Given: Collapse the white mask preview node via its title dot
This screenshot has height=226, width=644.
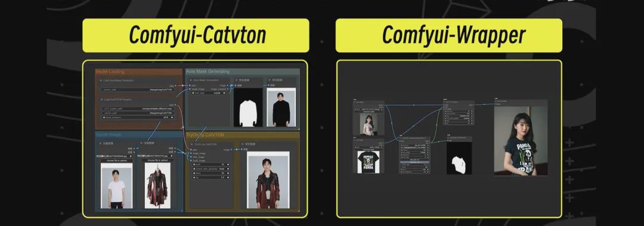Looking at the screenshot, I should (x=237, y=80).
